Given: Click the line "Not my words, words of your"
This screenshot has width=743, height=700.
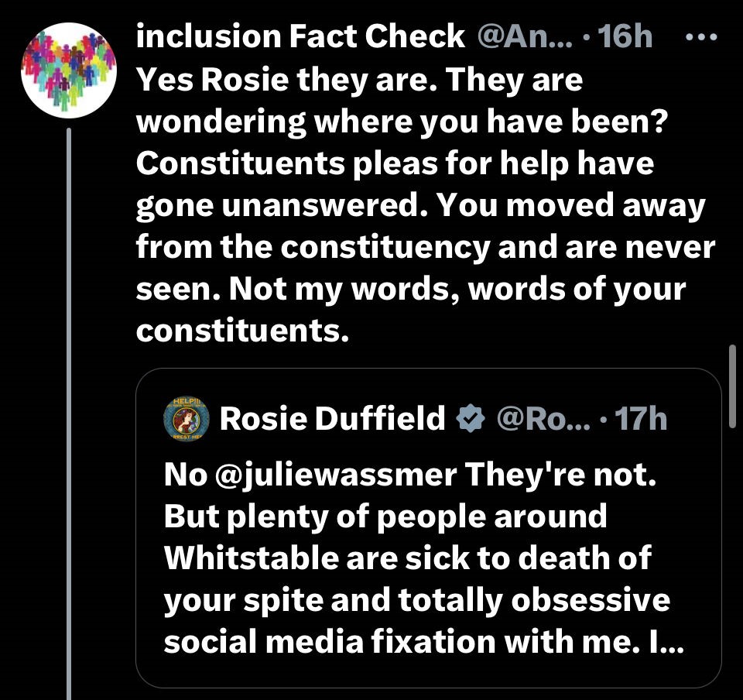Looking at the screenshot, I should pyautogui.click(x=410, y=289).
